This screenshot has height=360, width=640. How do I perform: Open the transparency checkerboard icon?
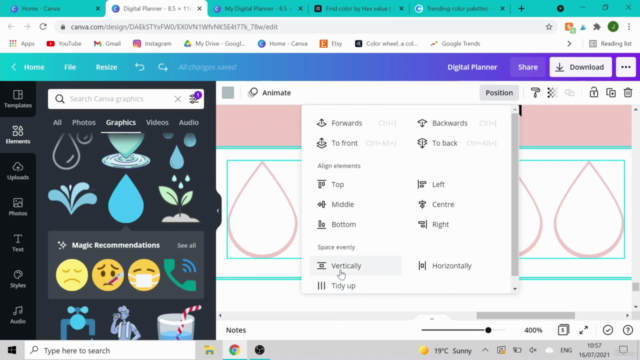[x=552, y=93]
